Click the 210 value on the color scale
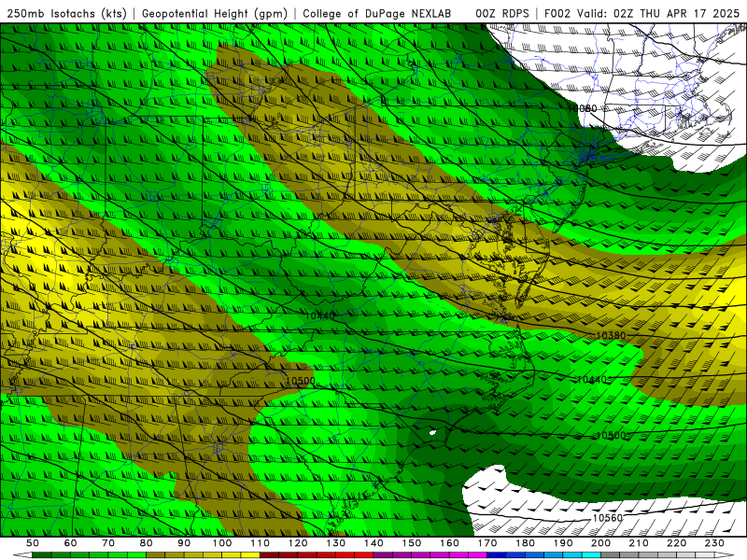747x560 pixels. tap(639, 543)
